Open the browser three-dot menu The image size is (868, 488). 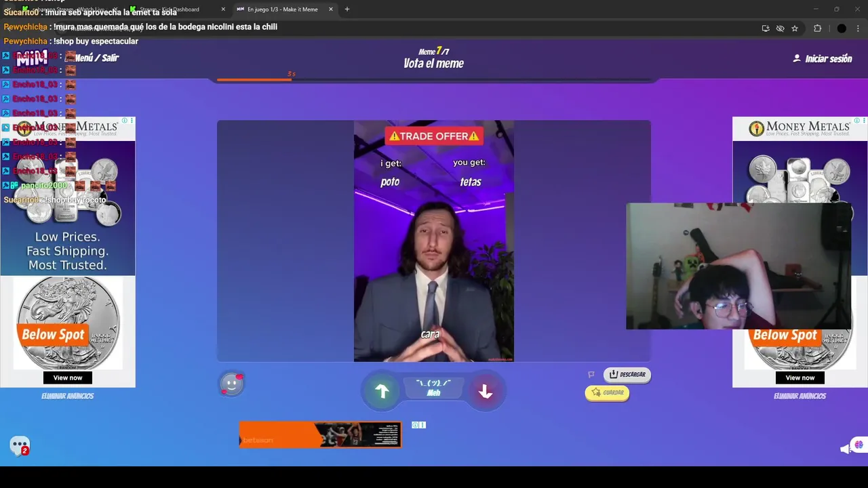pyautogui.click(x=859, y=28)
